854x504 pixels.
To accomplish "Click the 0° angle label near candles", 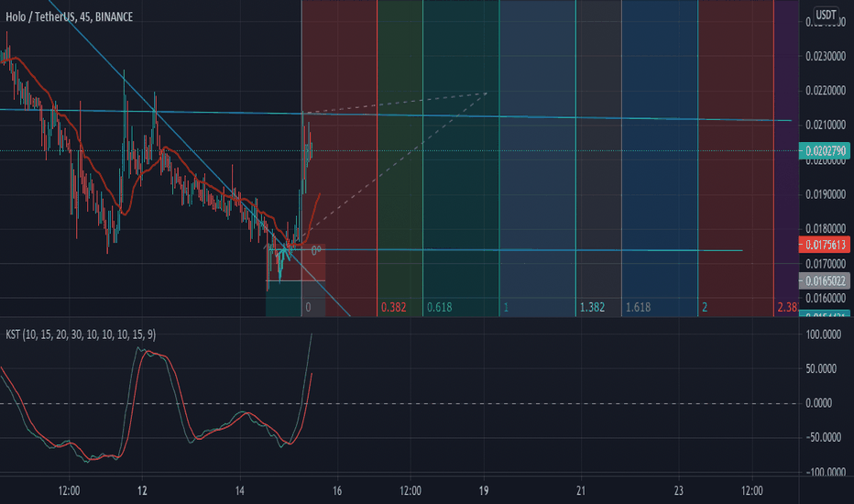I will (x=316, y=251).
